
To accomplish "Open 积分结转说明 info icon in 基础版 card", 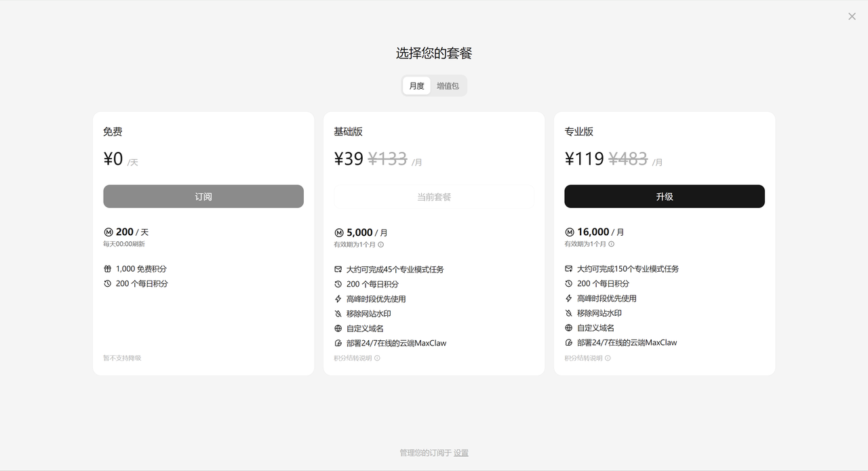I will click(x=378, y=359).
